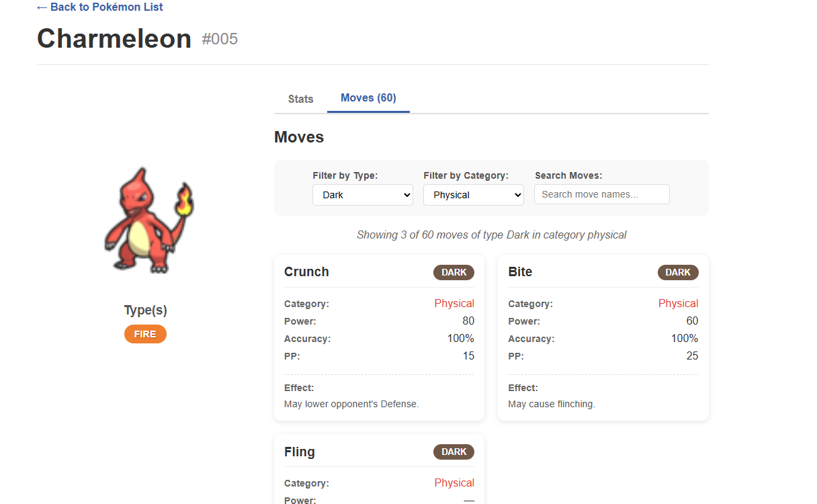Click the orange FIRE type badge
The image size is (817, 504).
point(145,334)
